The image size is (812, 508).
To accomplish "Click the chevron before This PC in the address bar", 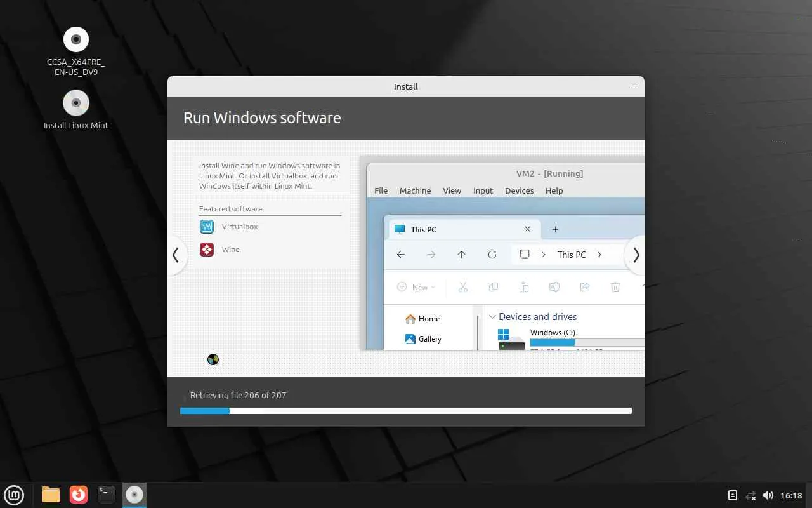I will (544, 255).
